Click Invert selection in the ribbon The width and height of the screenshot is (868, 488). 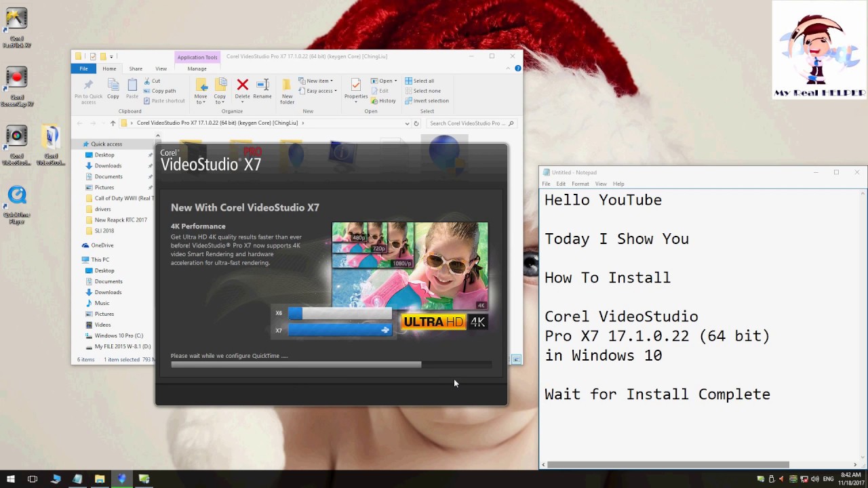(427, 101)
